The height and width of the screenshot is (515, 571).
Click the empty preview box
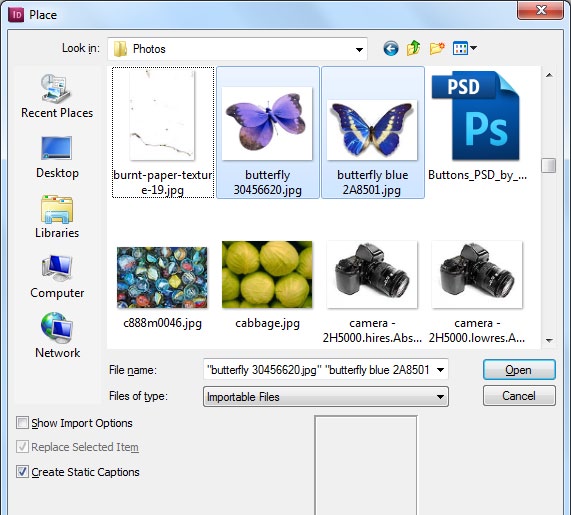pos(366,465)
